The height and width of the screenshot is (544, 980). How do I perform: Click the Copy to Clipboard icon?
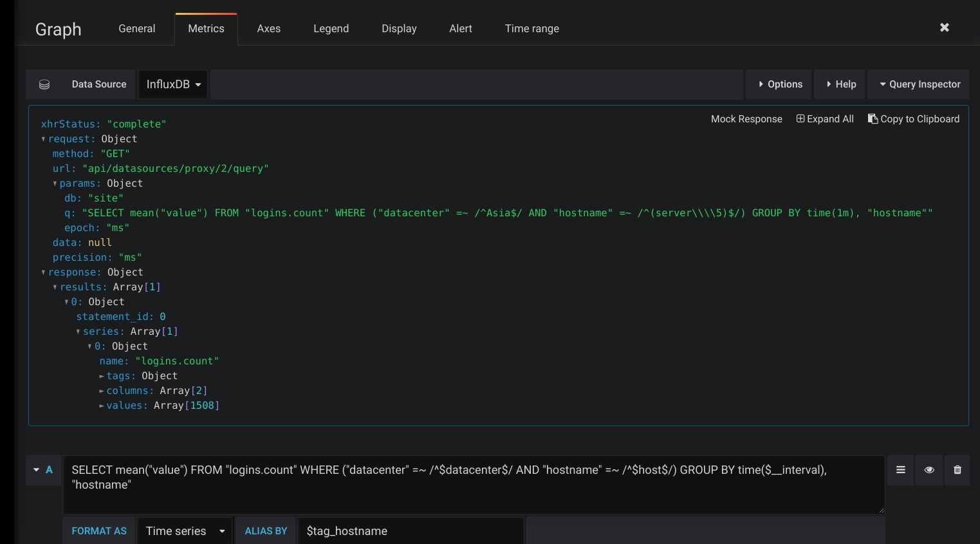click(x=873, y=119)
